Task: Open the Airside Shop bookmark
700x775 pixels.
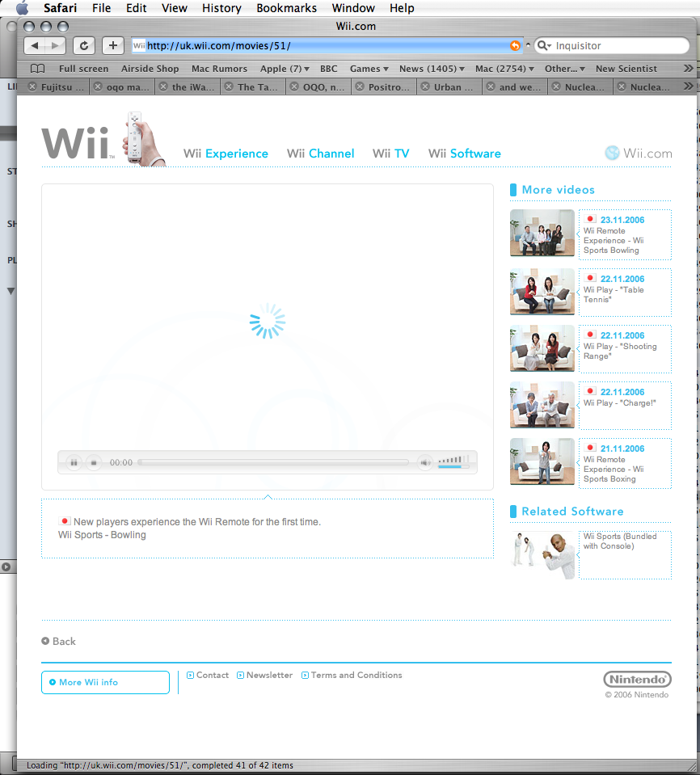Action: tap(150, 69)
